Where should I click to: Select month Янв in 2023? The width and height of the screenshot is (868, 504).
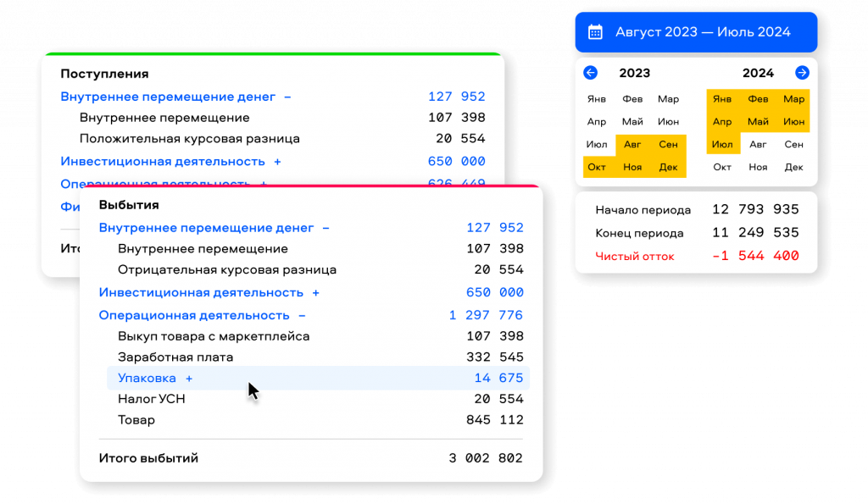click(x=597, y=99)
